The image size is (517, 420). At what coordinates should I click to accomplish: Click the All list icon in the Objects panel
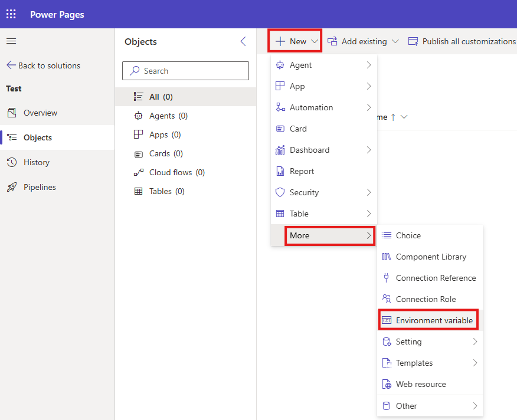point(138,97)
